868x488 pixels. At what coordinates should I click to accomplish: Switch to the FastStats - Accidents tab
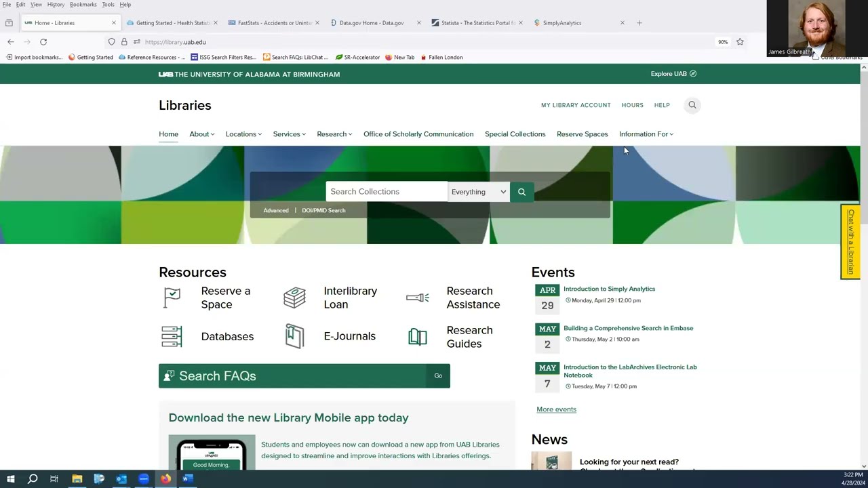pyautogui.click(x=274, y=23)
